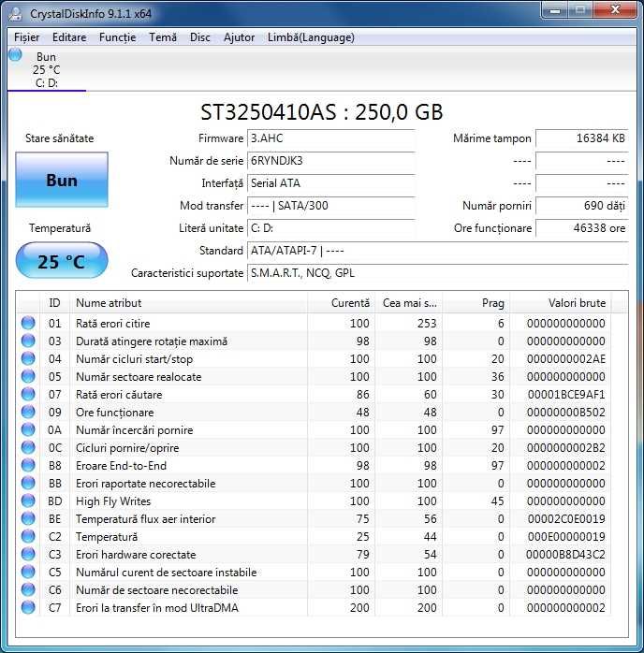Click the Număr porniri value 690 dăți
This screenshot has width=644, height=653.
582,206
